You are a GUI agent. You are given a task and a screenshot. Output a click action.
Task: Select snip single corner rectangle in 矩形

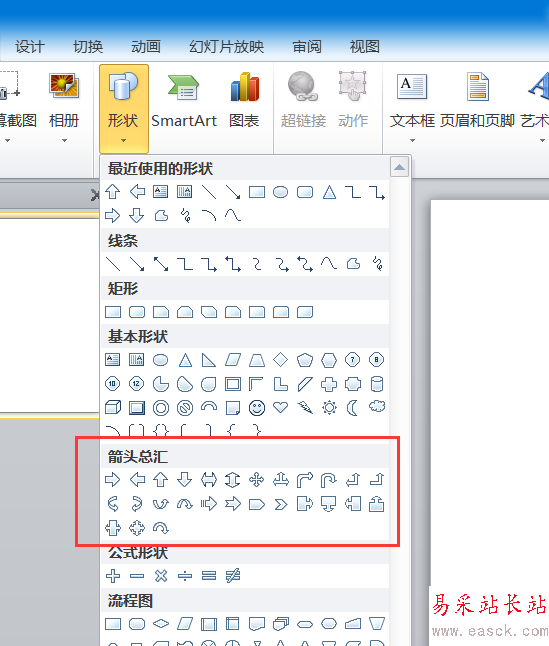click(x=161, y=312)
